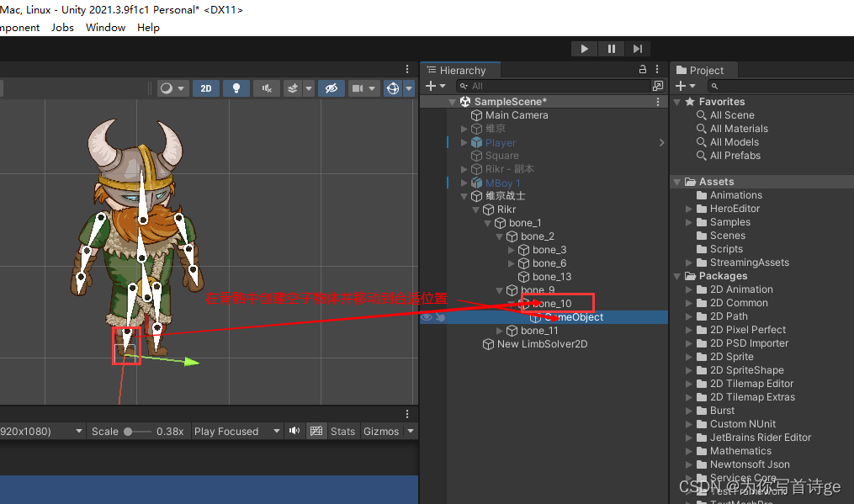854x504 pixels.
Task: Open Gizmos dropdown in Scene view toolbar
Action: [x=409, y=88]
